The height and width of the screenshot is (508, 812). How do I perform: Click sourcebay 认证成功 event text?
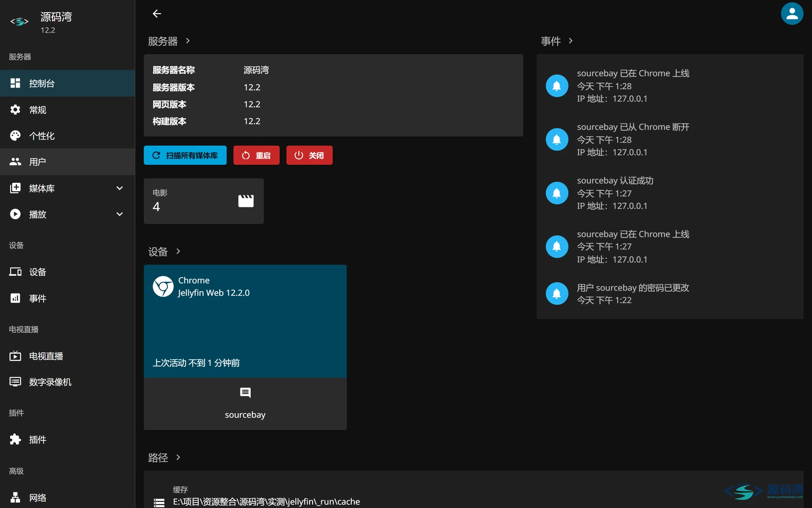coord(615,181)
